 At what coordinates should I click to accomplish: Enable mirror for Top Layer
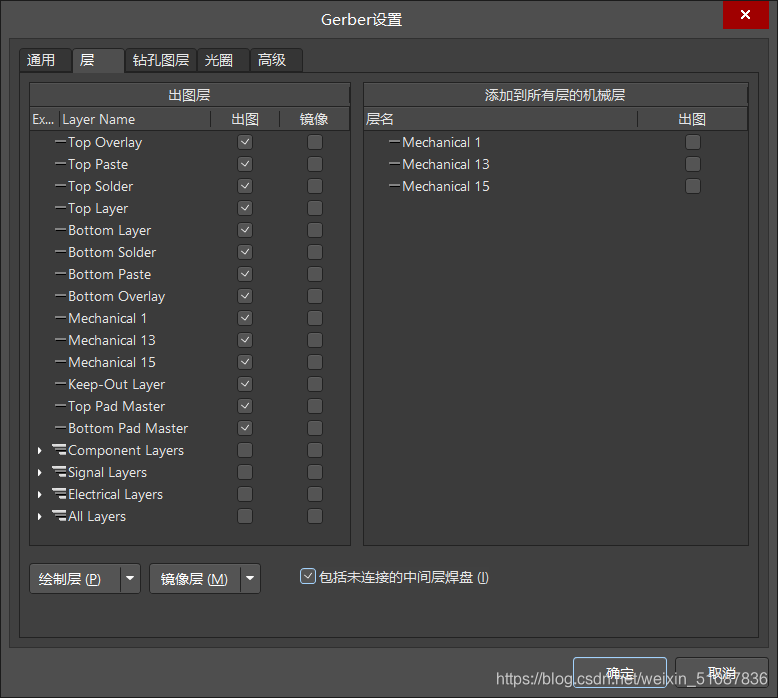tap(315, 208)
